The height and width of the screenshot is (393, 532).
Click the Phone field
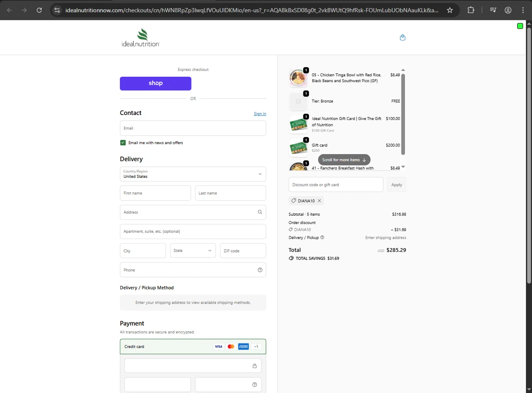(193, 270)
